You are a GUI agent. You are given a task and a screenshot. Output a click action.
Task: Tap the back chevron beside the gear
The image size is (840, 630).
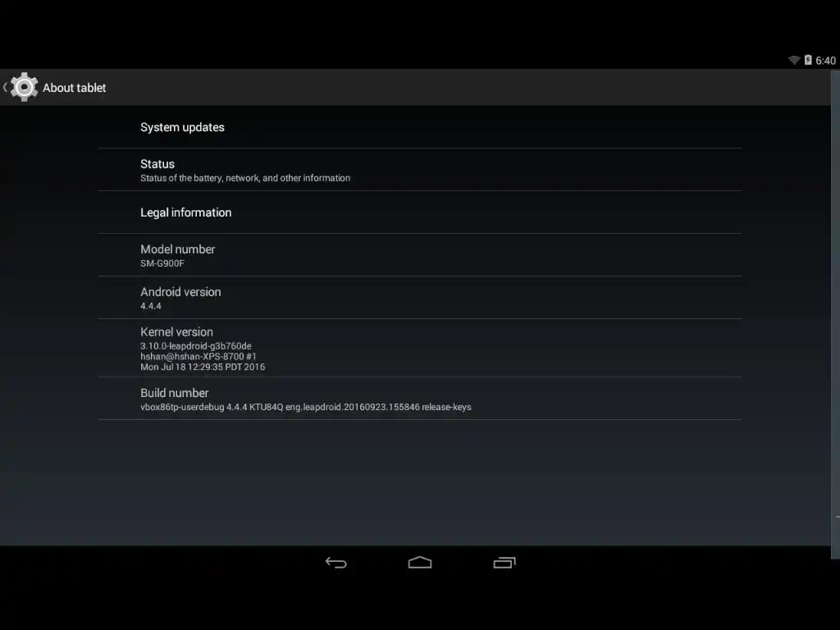pos(6,87)
